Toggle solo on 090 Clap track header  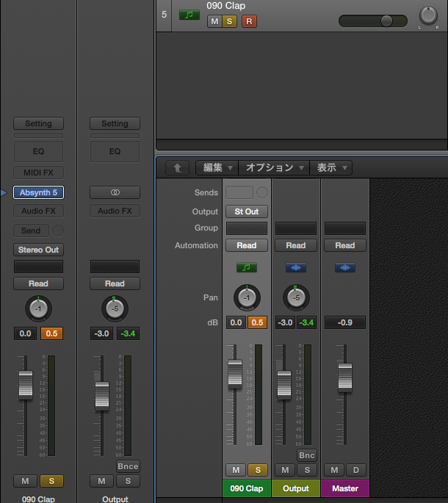230,21
